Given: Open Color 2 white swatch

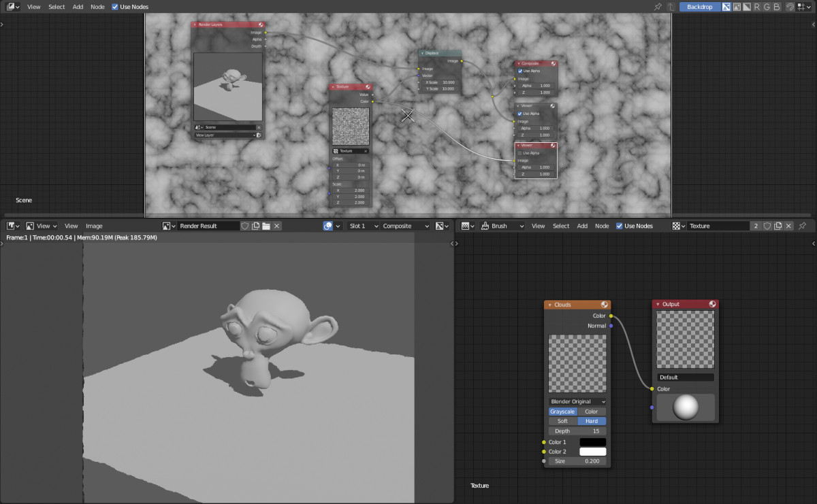Looking at the screenshot, I should (592, 452).
